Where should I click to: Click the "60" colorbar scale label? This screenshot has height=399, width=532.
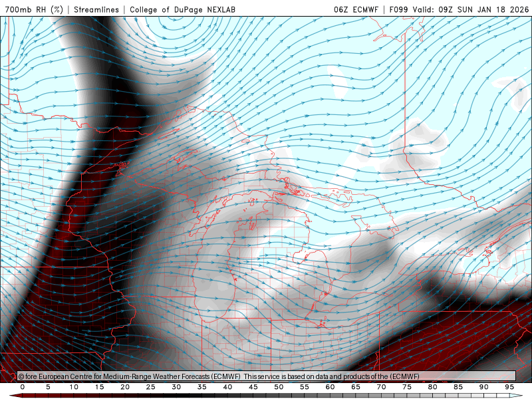(x=330, y=387)
